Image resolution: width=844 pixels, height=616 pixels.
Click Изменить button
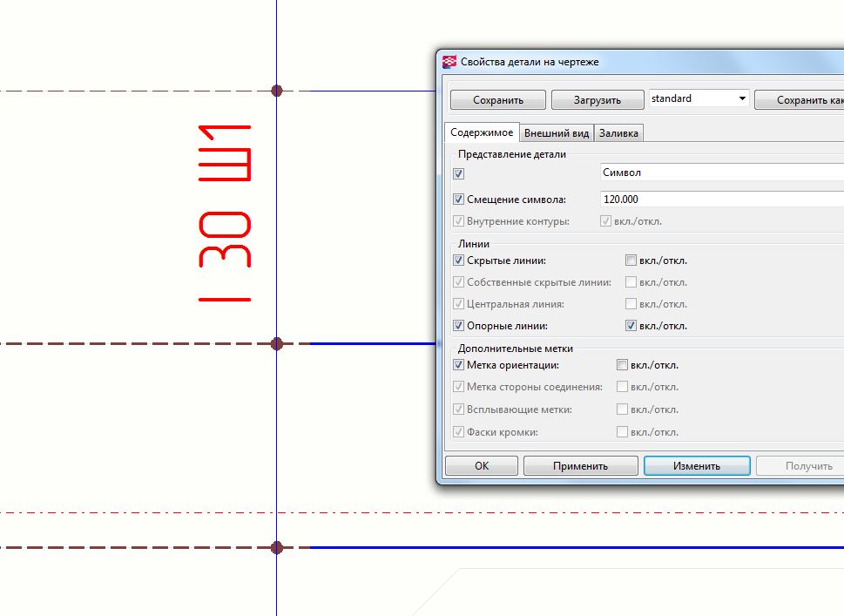[697, 466]
